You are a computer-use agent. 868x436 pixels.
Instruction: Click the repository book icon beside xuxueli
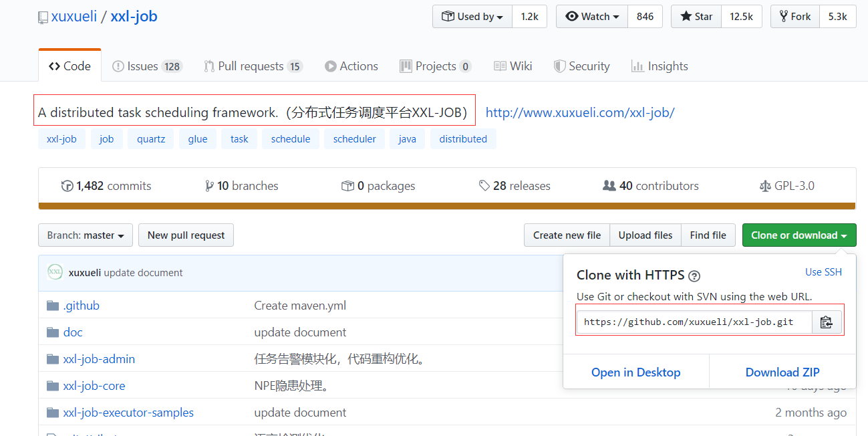43,17
